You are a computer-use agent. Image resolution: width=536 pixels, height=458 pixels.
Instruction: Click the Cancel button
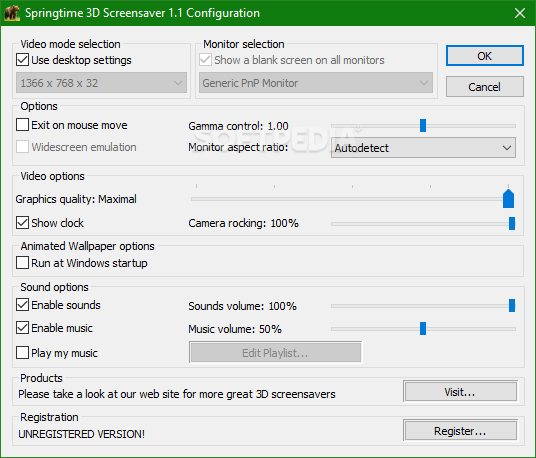pos(485,86)
